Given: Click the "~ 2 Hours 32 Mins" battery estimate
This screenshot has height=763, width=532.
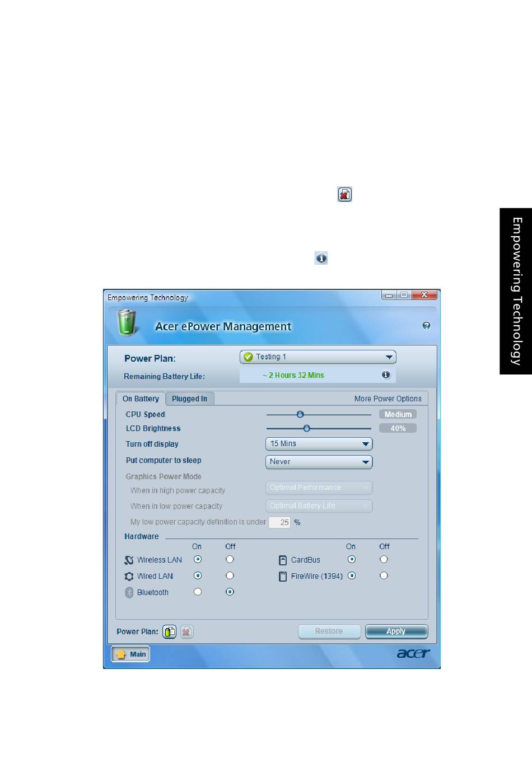Looking at the screenshot, I should point(293,375).
